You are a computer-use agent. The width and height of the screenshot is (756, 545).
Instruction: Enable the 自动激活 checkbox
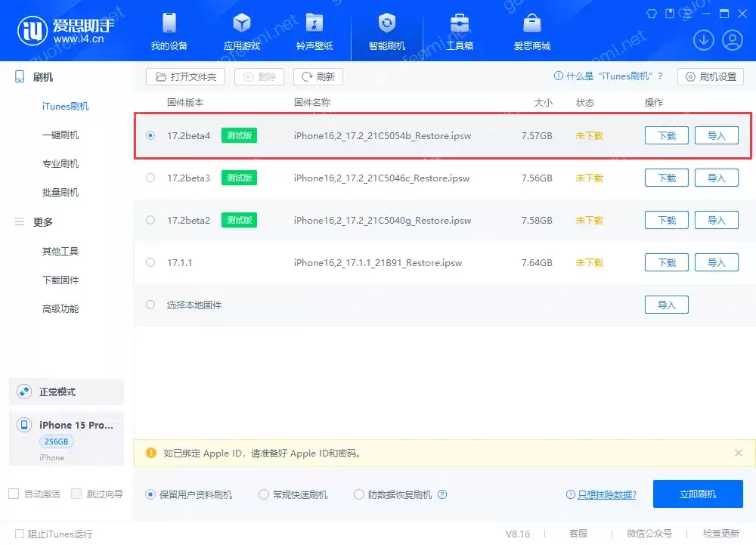pyautogui.click(x=14, y=494)
